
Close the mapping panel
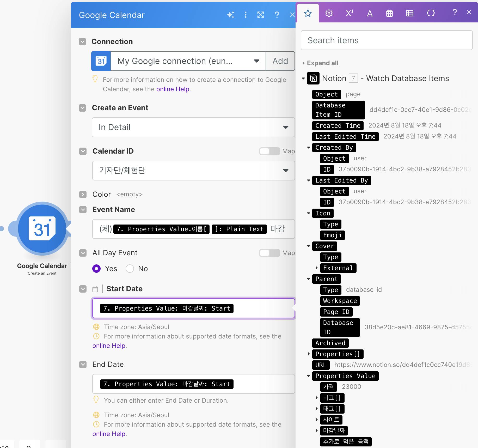469,12
